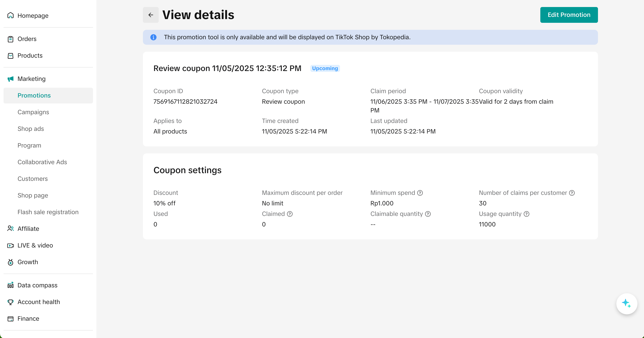
Task: Open the Orders menu
Action: (27, 39)
